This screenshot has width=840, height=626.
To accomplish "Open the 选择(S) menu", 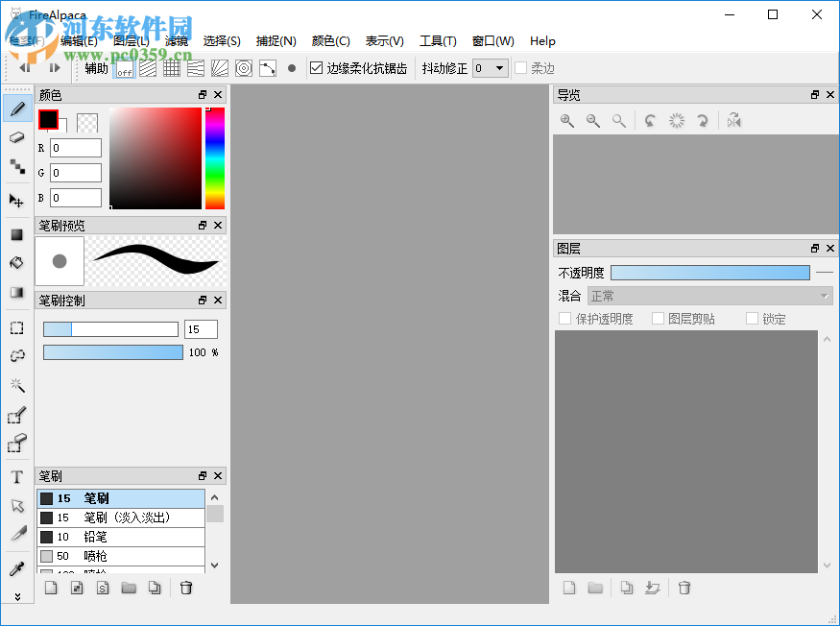I will coord(223,41).
